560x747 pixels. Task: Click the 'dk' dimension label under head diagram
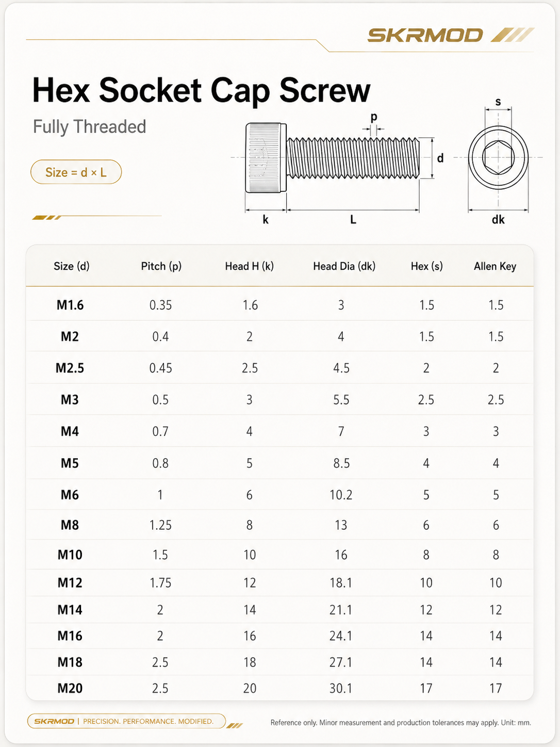(x=498, y=220)
